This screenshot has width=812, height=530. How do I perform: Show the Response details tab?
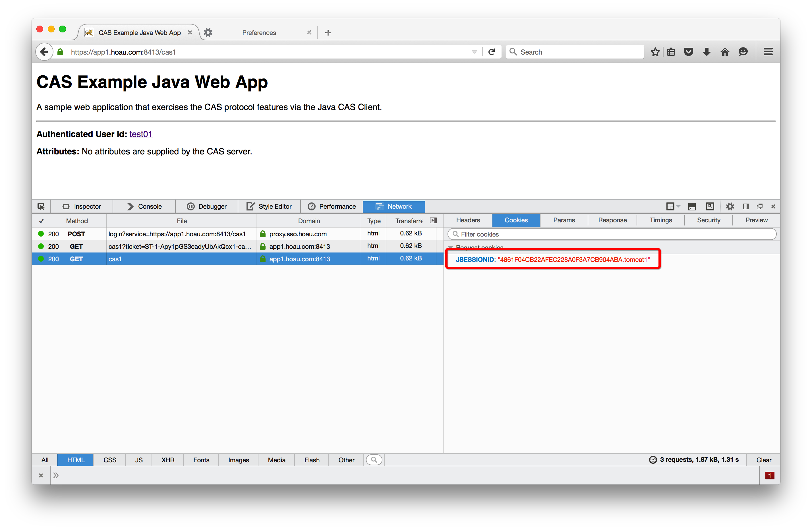[x=612, y=220]
